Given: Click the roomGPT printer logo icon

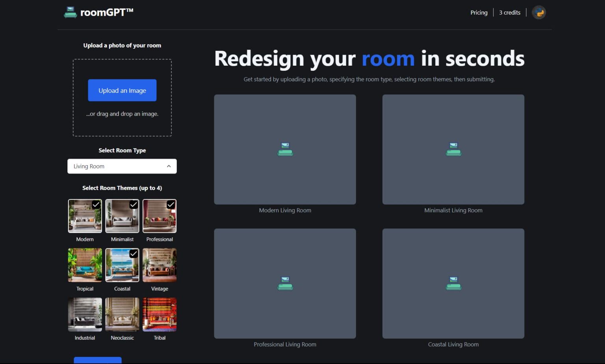Looking at the screenshot, I should pyautogui.click(x=71, y=12).
